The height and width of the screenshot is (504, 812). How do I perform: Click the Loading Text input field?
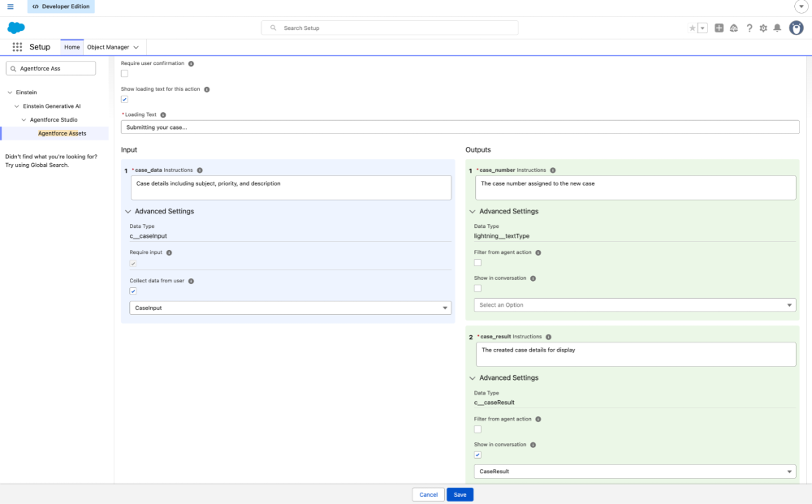pos(460,127)
